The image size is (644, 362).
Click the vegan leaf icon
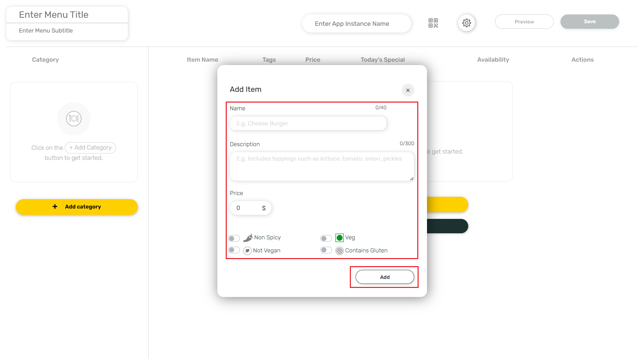pos(247,251)
